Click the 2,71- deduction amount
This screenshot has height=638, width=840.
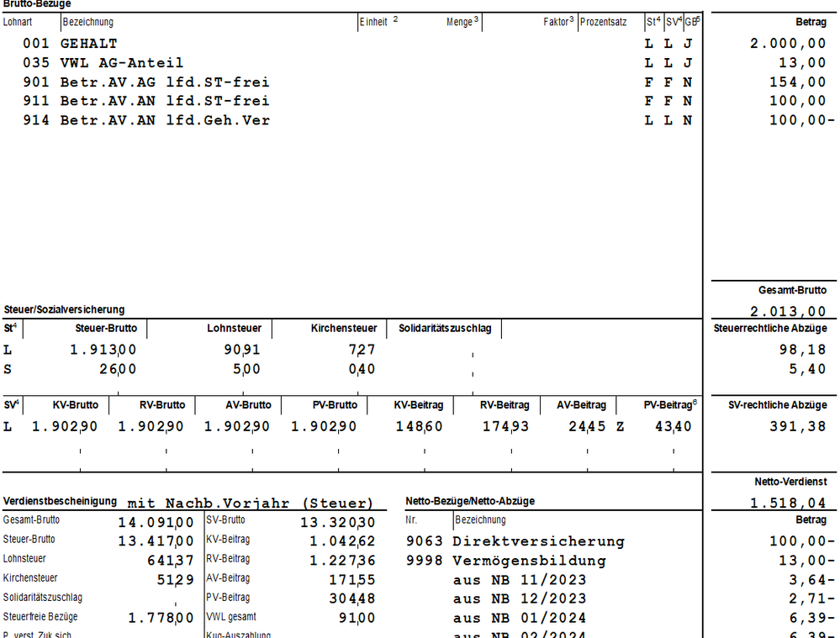coord(811,598)
